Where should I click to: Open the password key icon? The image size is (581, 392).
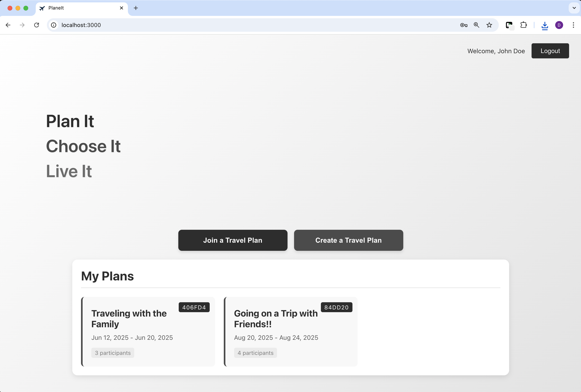(x=463, y=25)
